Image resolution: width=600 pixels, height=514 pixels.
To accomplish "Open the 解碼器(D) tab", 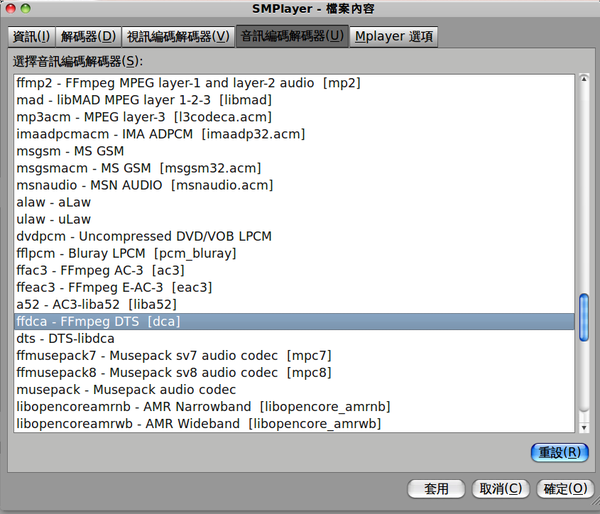I will [x=88, y=37].
